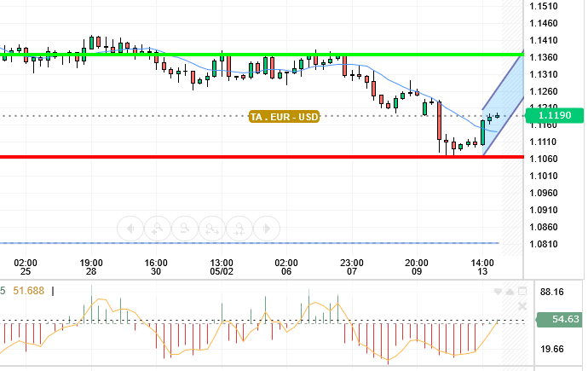
Task: Click the 16:00 30 time axis label
Action: tap(156, 267)
